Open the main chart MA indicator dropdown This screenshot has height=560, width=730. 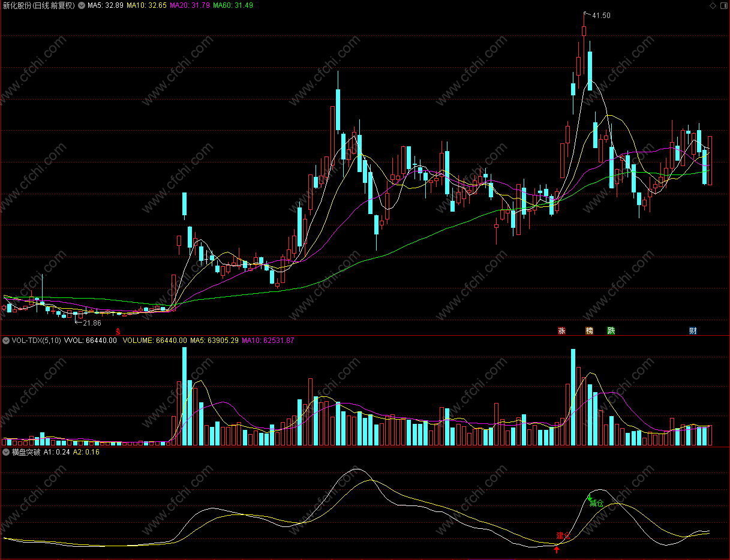(x=82, y=5)
